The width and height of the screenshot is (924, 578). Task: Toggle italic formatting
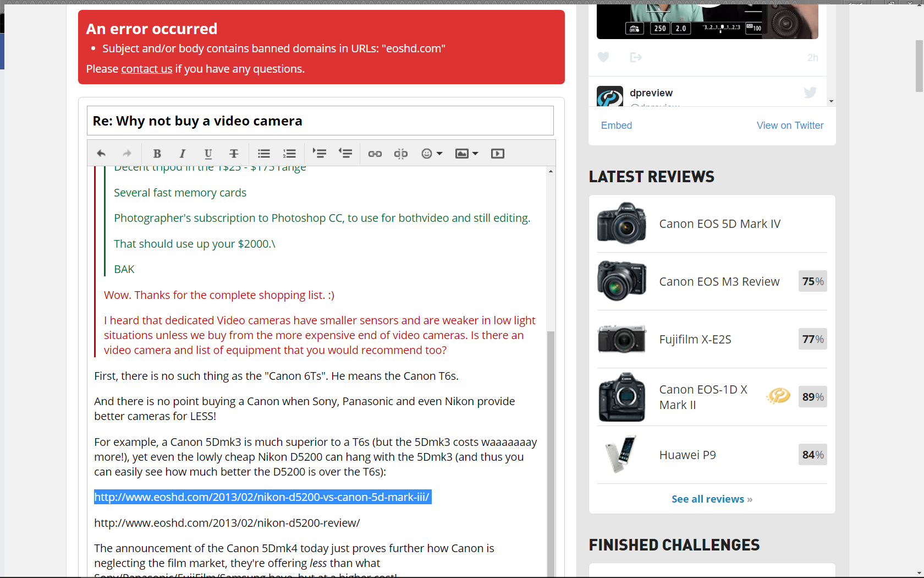[x=183, y=154]
